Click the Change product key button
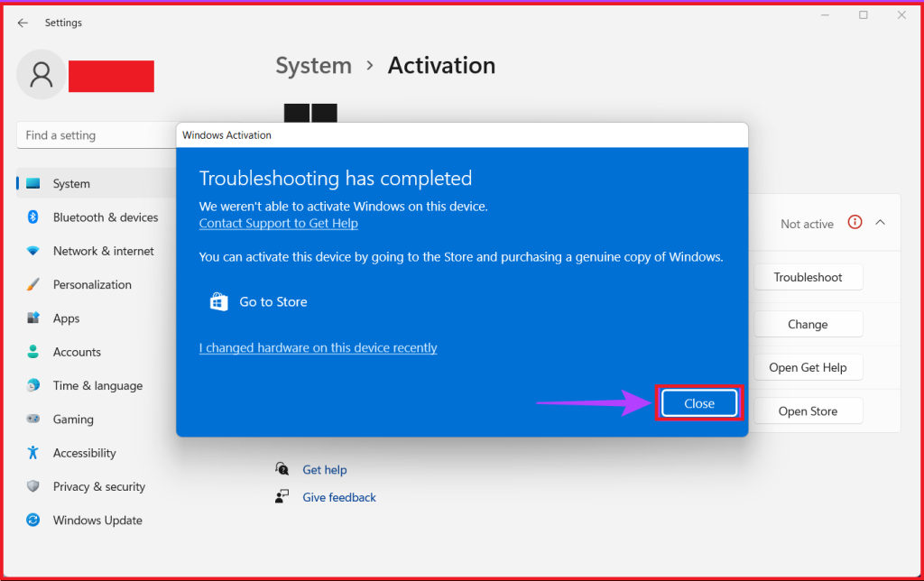 (808, 324)
